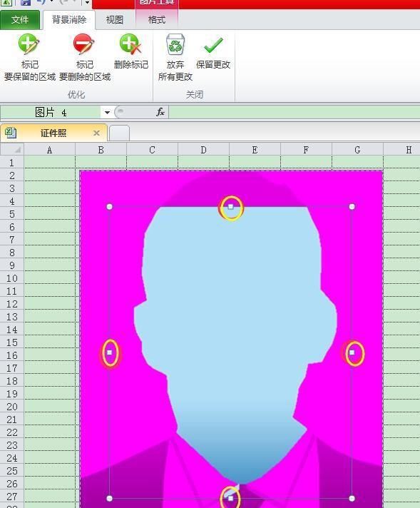Open the 视图 (View) tab
This screenshot has height=508, width=420.
[x=115, y=20]
